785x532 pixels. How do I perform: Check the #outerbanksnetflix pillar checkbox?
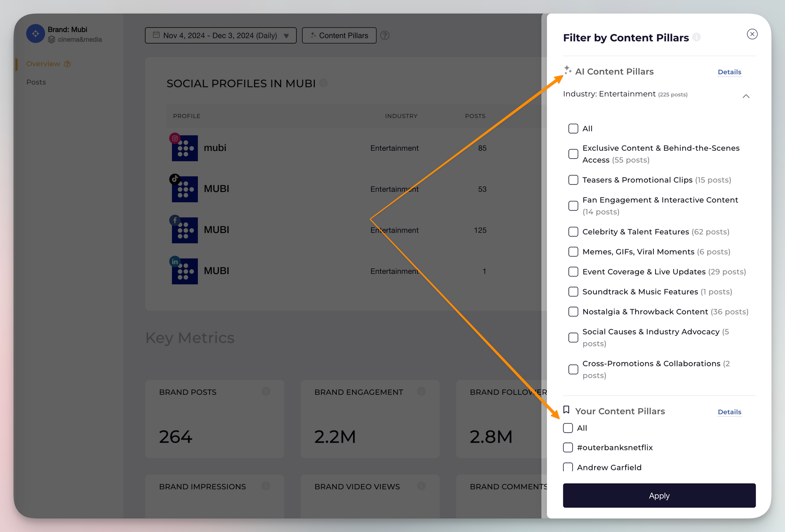[568, 447]
